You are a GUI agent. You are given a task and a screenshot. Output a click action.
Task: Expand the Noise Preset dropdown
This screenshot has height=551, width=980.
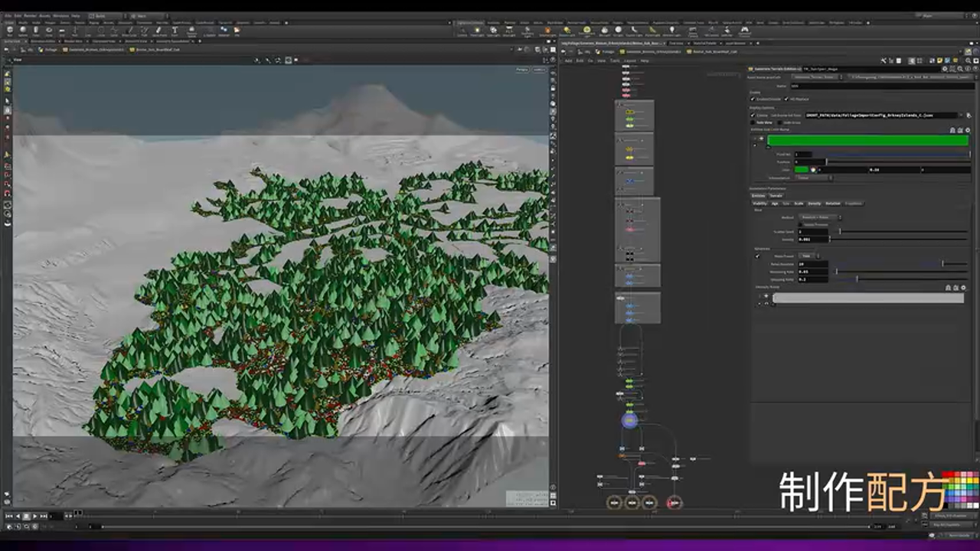pos(808,256)
